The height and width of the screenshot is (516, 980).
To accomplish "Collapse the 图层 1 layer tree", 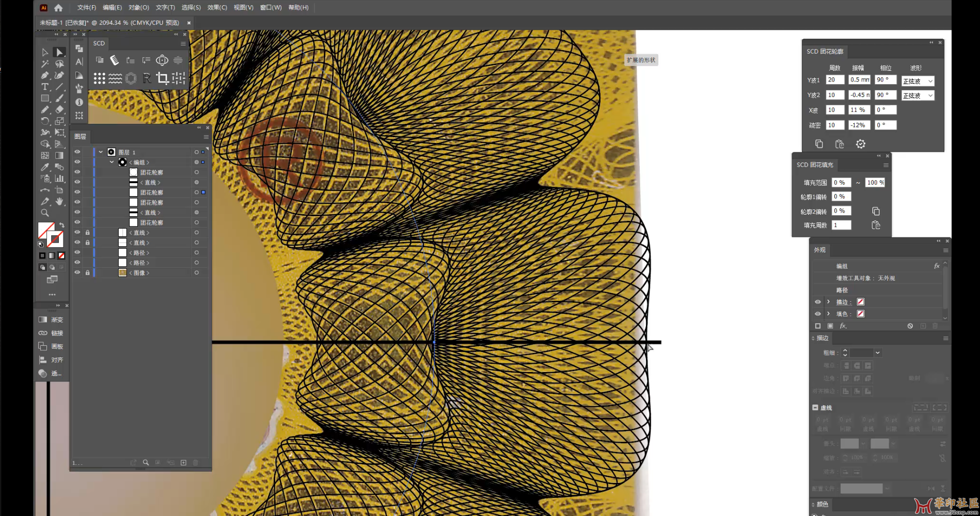I will click(x=101, y=152).
